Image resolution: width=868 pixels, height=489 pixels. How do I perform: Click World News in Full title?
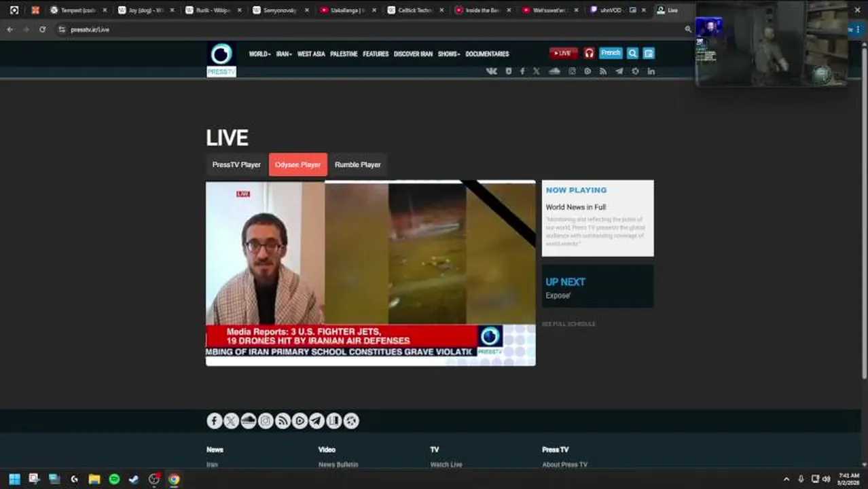coord(576,207)
